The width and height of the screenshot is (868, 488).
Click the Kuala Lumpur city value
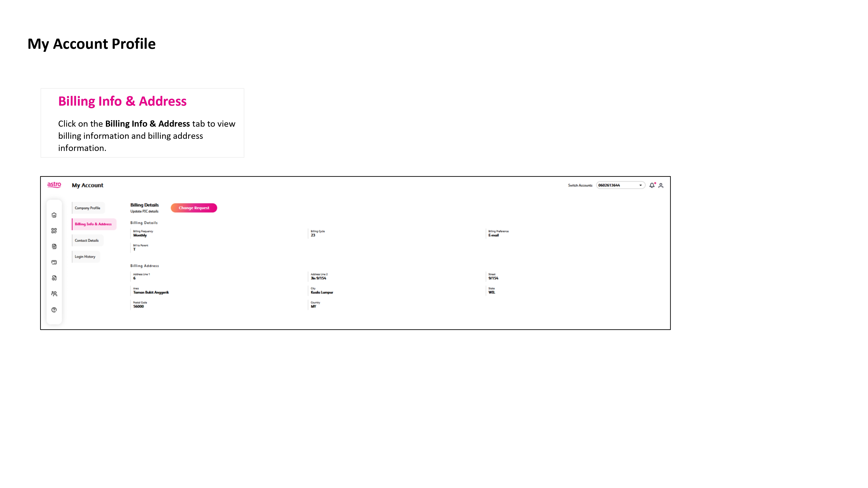point(322,292)
